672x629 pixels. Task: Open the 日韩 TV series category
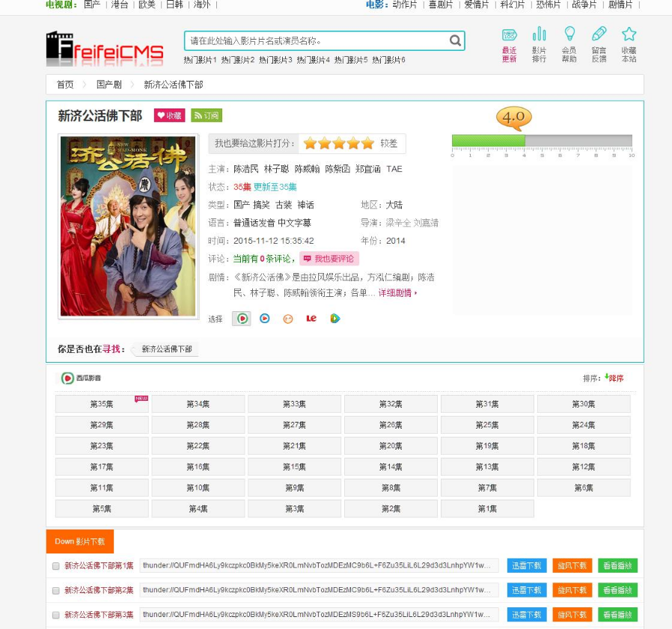[174, 4]
